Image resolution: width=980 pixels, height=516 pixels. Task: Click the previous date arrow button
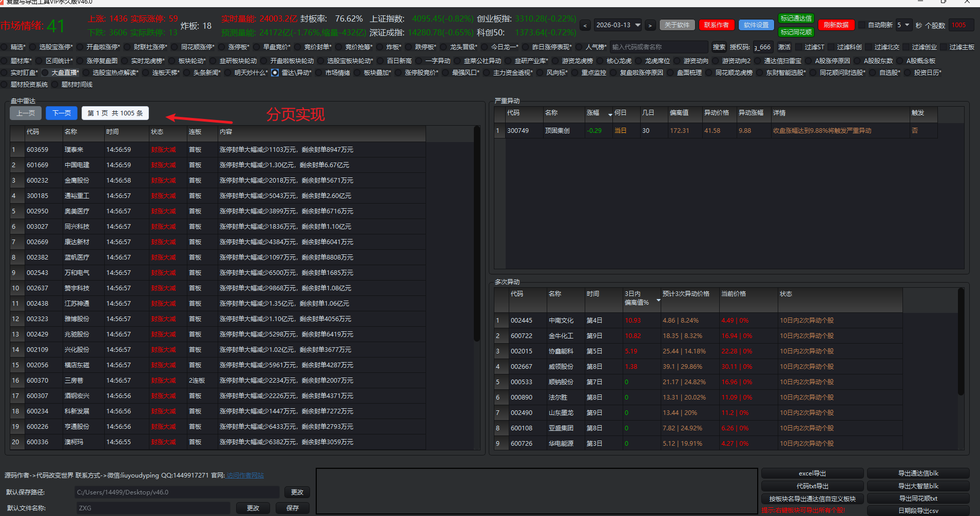pos(585,25)
